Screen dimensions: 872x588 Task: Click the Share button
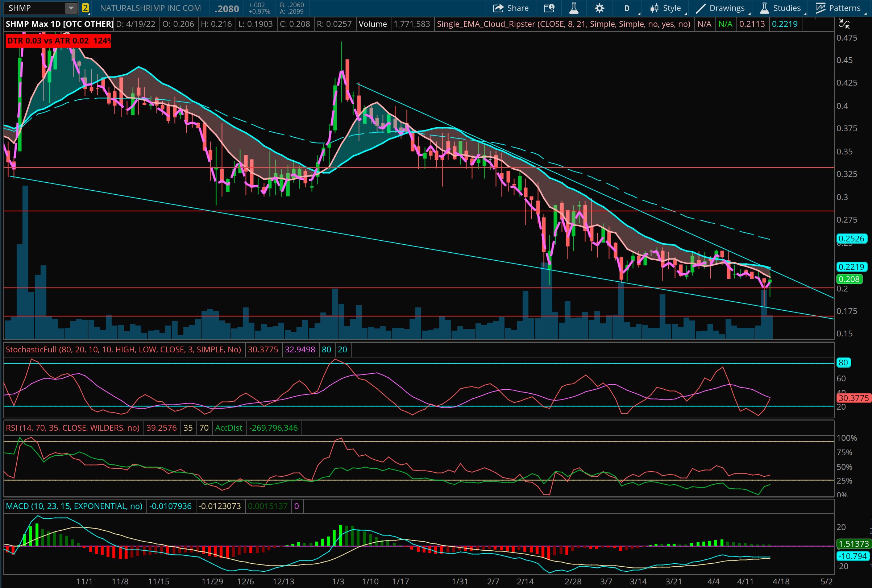pyautogui.click(x=511, y=8)
